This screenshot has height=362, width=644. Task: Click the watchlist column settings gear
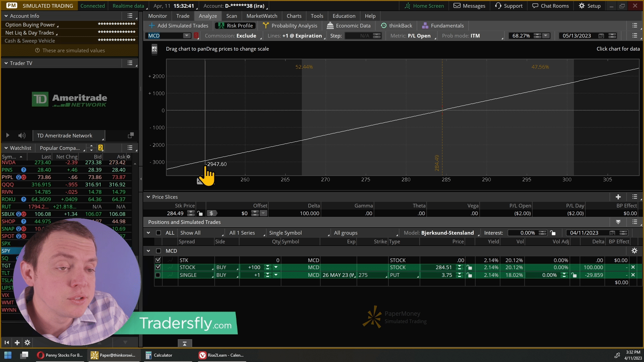pyautogui.click(x=128, y=157)
